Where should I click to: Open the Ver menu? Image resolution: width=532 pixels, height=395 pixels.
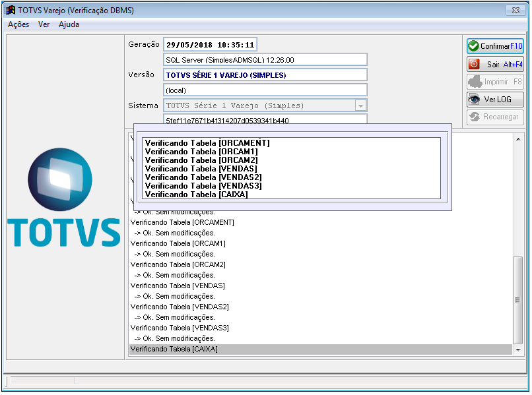[44, 24]
